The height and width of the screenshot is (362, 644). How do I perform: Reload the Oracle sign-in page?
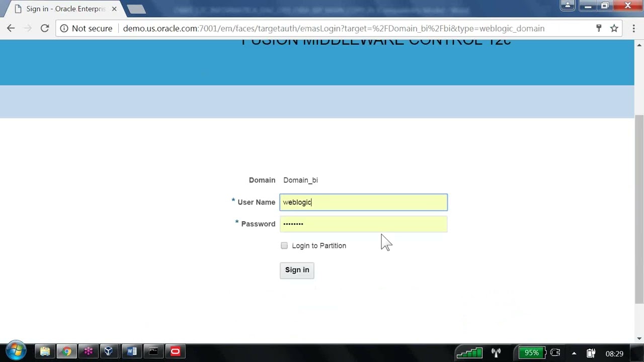45,29
